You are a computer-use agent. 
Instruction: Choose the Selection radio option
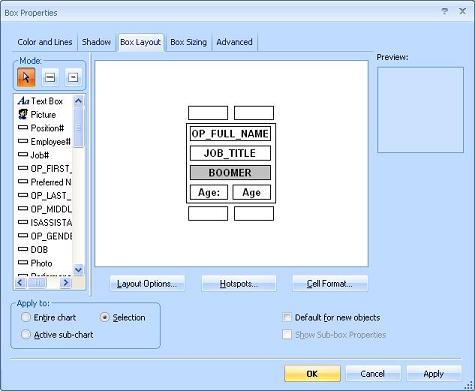pyautogui.click(x=122, y=317)
